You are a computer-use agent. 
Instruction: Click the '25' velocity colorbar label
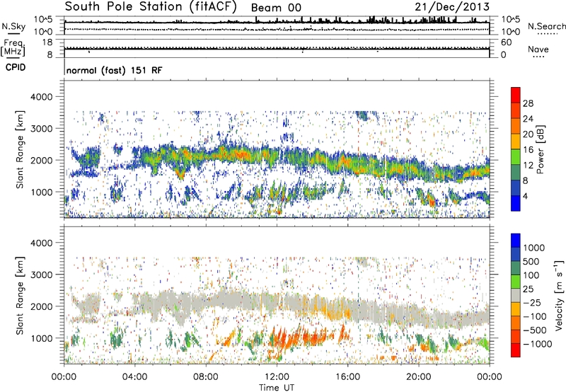coord(528,289)
